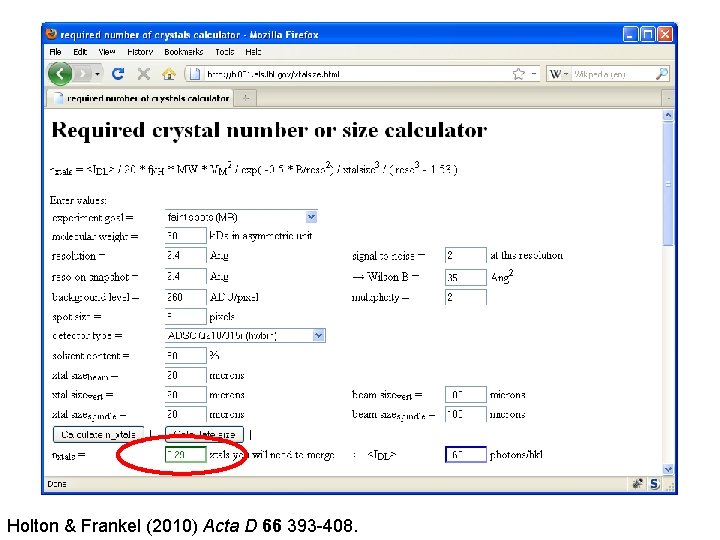This screenshot has height=540, width=720.
Task: Click the page icon in the address bar
Action: pos(195,74)
